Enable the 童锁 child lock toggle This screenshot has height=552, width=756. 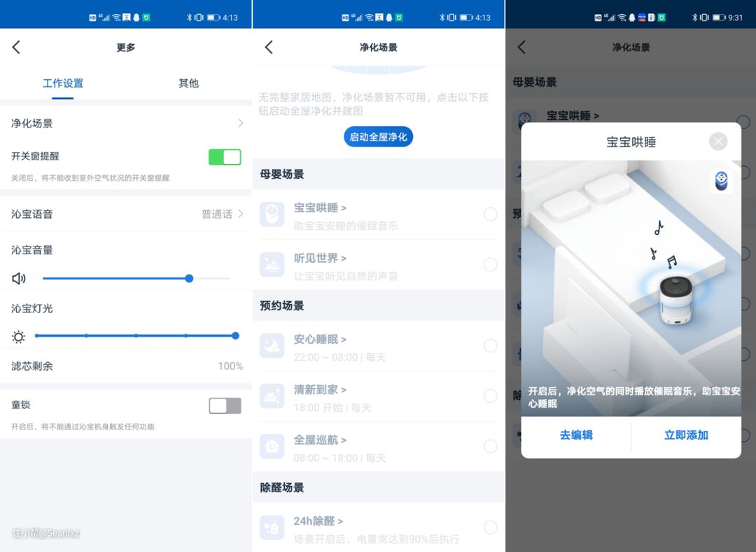(x=225, y=406)
